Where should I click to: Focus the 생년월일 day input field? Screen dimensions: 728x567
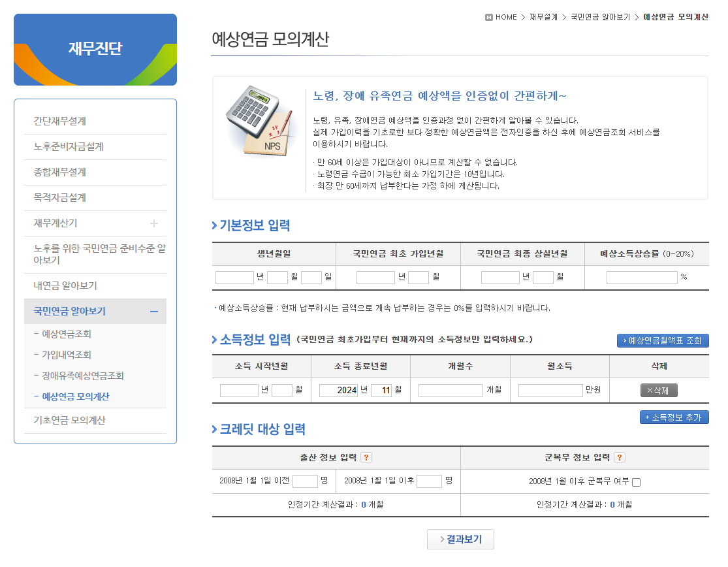(311, 278)
